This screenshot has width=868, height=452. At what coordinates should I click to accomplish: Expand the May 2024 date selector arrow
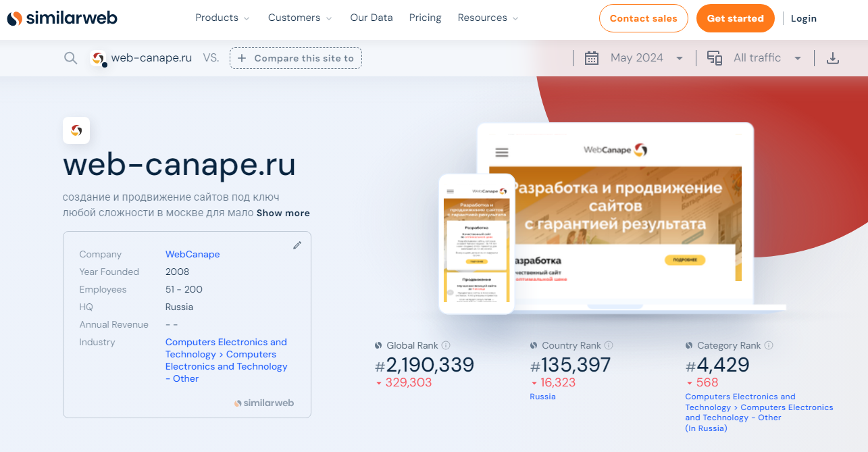coord(680,58)
